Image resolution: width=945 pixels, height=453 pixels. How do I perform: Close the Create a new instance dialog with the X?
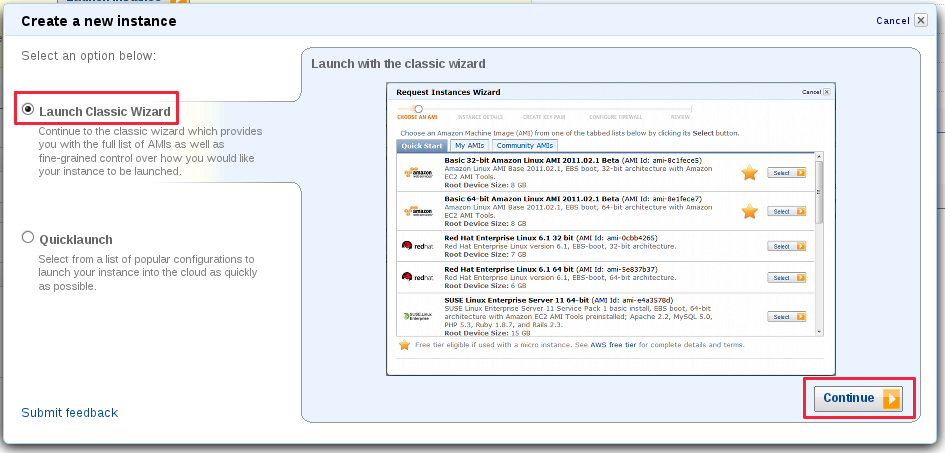[920, 20]
